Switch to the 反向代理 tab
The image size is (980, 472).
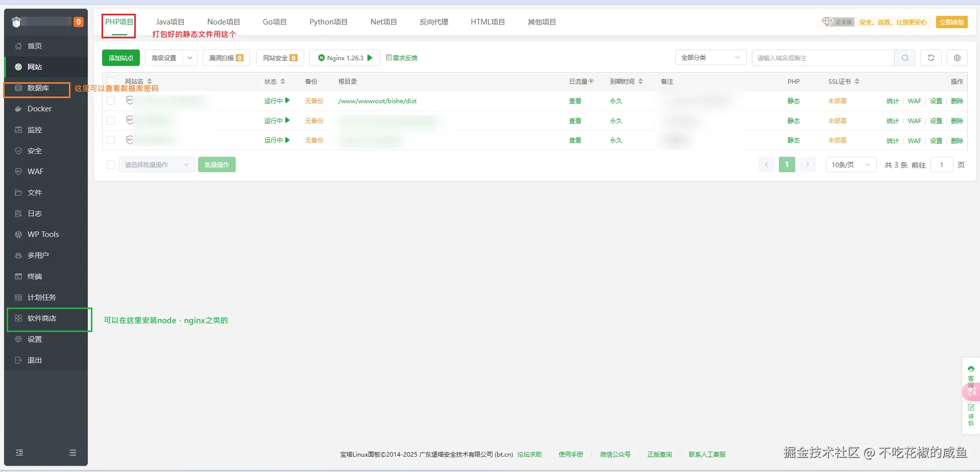434,22
